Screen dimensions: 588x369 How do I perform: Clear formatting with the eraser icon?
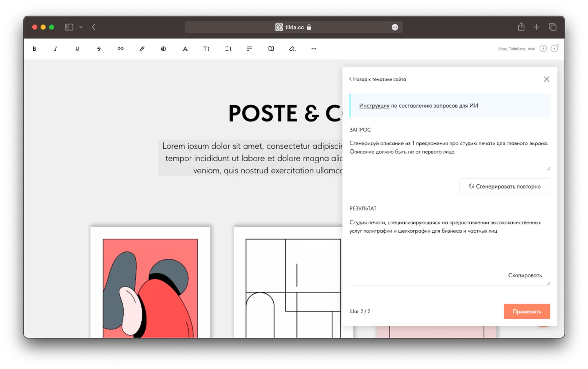[292, 49]
